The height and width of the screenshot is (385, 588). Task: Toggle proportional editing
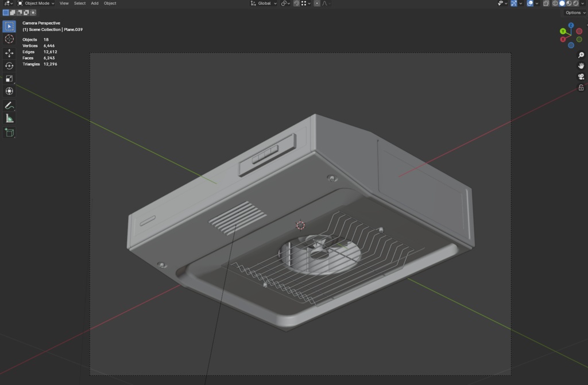[317, 3]
